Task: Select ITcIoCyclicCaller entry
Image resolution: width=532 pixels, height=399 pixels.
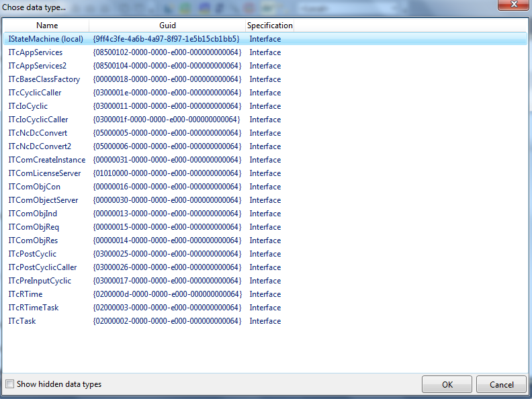Action: pyautogui.click(x=38, y=120)
